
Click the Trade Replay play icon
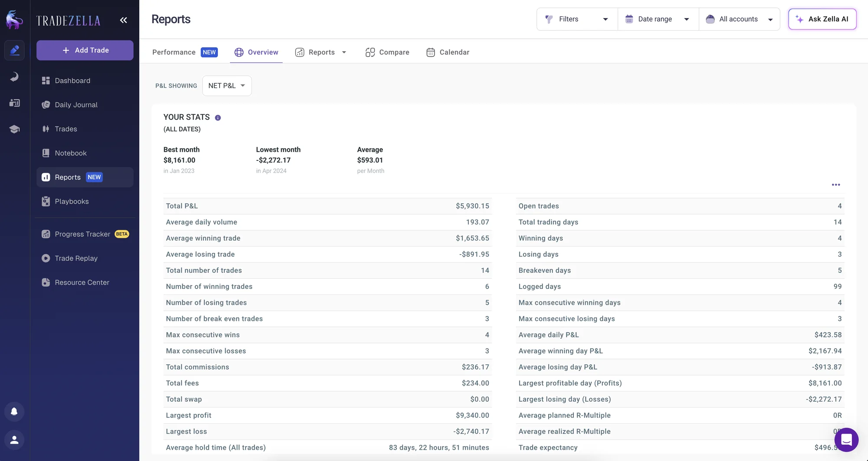46,258
